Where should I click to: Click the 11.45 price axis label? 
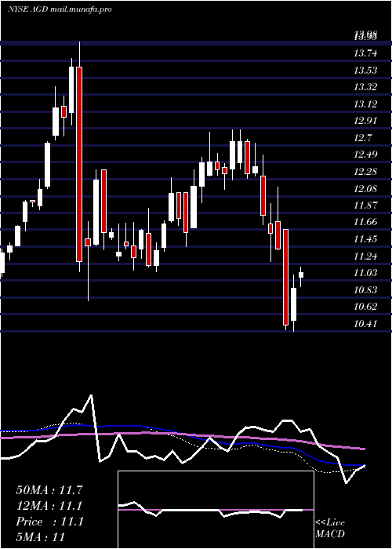366,239
